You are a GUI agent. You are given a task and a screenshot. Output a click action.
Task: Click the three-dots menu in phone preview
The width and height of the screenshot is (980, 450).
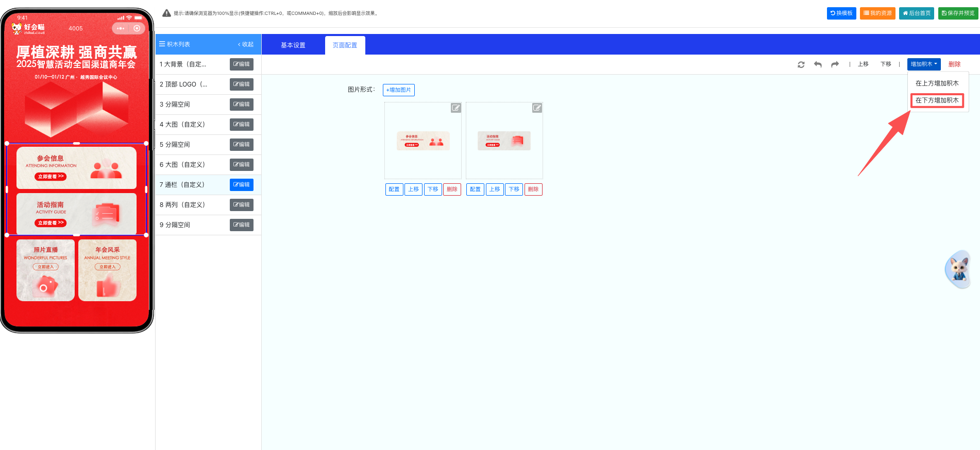[121, 28]
